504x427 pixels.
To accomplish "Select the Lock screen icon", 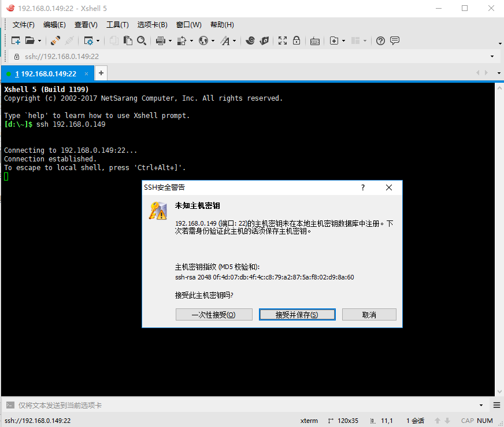I will pyautogui.click(x=297, y=41).
